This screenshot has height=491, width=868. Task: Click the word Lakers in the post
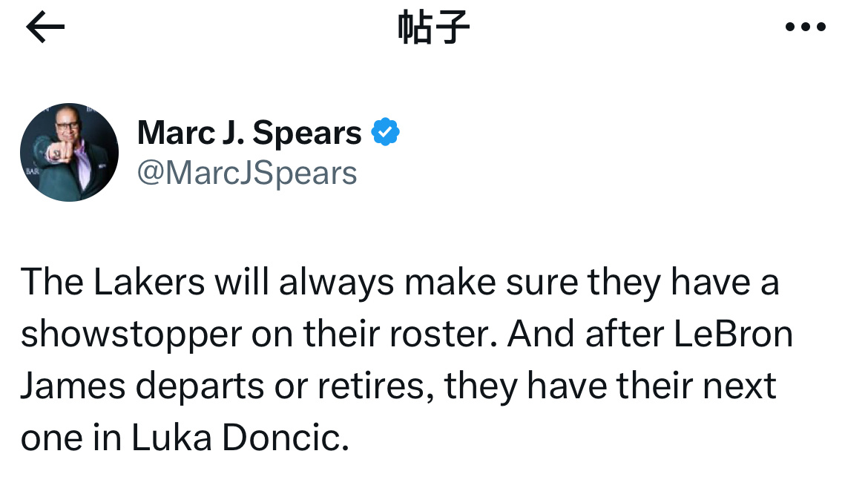click(149, 282)
